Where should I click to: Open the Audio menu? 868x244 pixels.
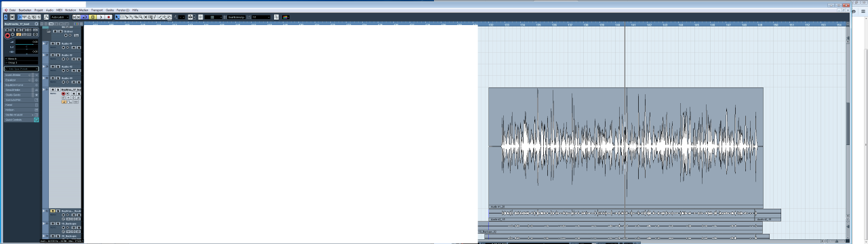coord(50,10)
